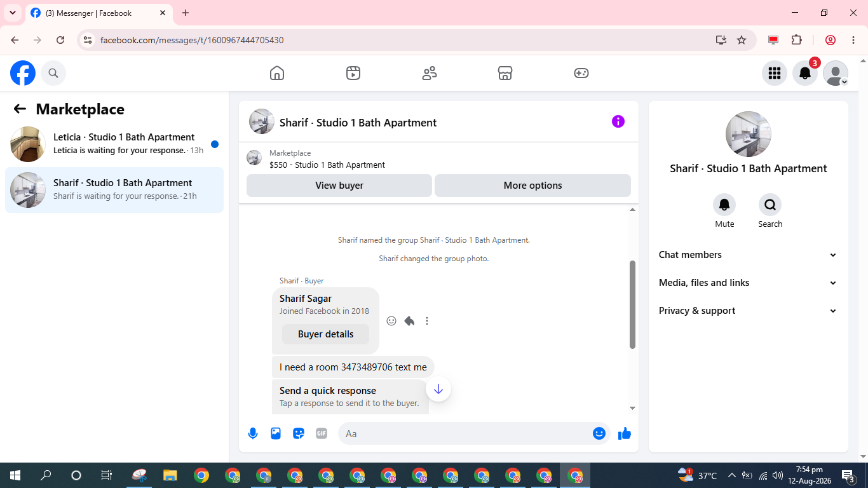Open File Explorer from taskbar
The height and width of the screenshot is (488, 868).
(170, 475)
